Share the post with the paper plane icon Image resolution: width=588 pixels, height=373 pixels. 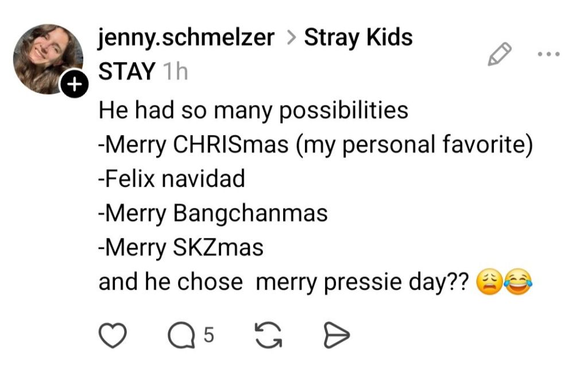click(336, 336)
